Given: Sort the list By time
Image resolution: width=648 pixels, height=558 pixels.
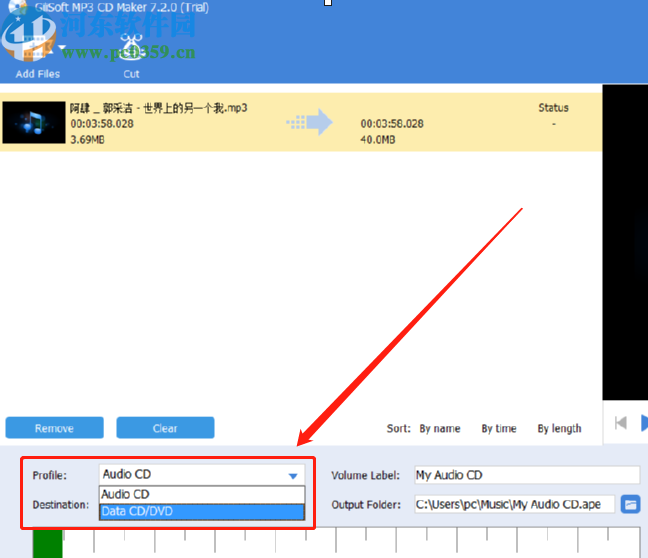Looking at the screenshot, I should (x=499, y=429).
